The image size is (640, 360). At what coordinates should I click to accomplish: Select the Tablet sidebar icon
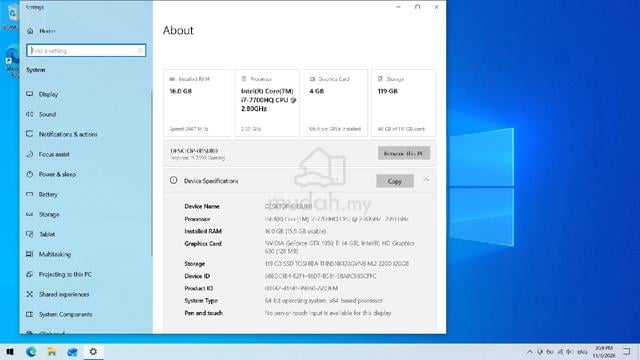click(x=29, y=234)
